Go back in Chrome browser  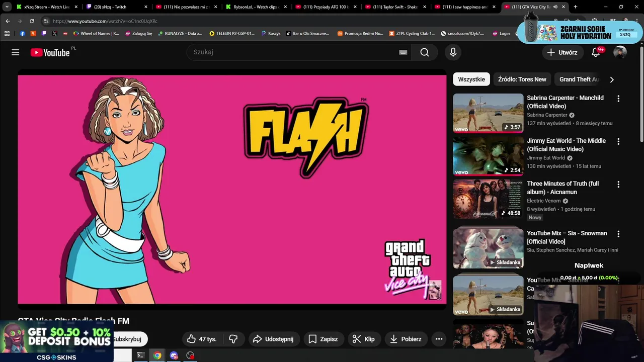click(x=8, y=21)
